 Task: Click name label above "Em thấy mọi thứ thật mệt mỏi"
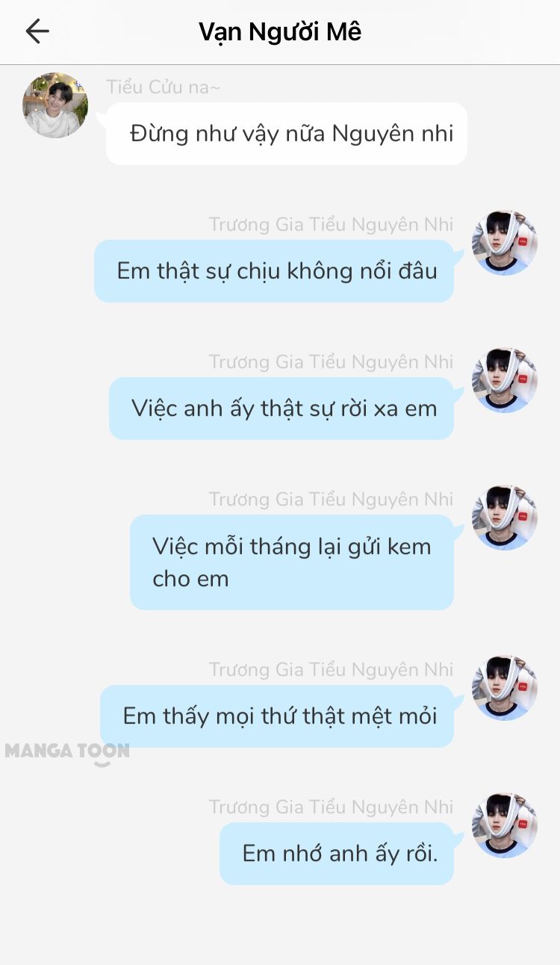point(331,670)
